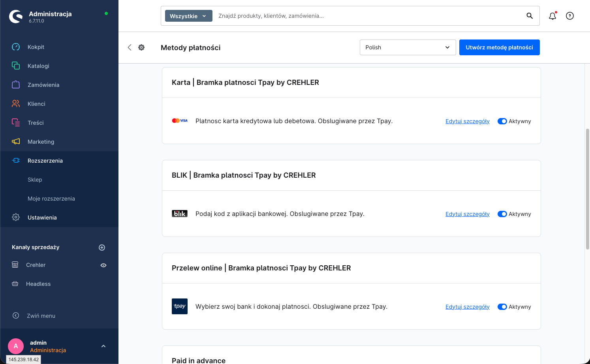The height and width of the screenshot is (364, 590).
Task: Click the Crehler storefront icon
Action: click(x=15, y=265)
